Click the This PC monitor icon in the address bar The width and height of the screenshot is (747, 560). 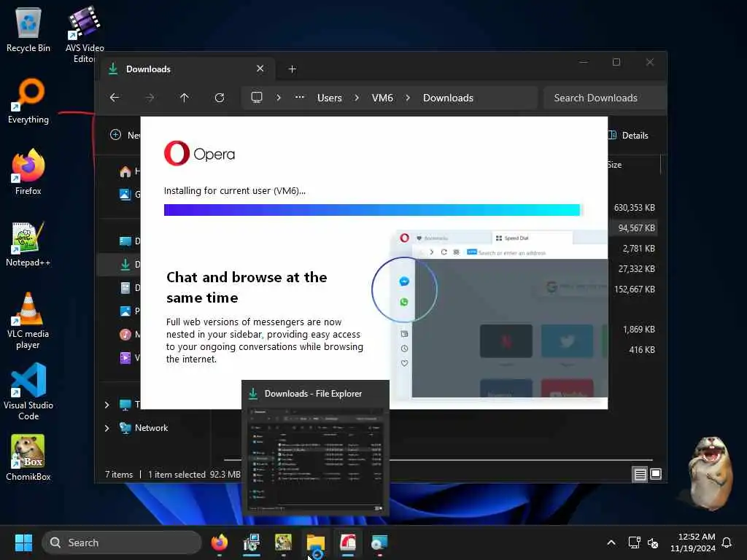[x=257, y=98]
